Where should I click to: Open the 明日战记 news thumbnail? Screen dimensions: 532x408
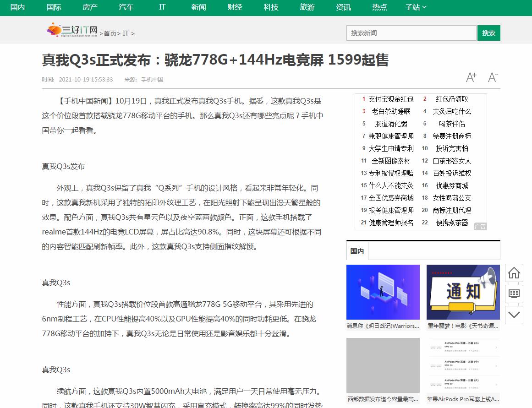tap(383, 292)
